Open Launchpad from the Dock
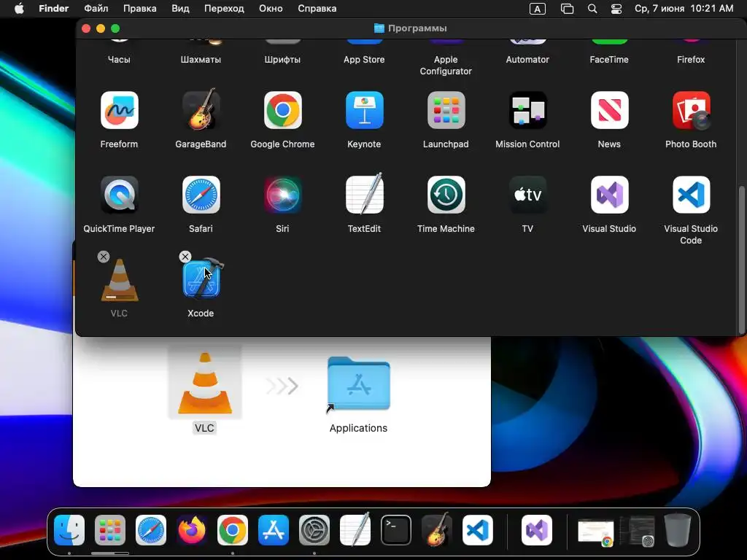Viewport: 747px width, 560px height. (110, 530)
